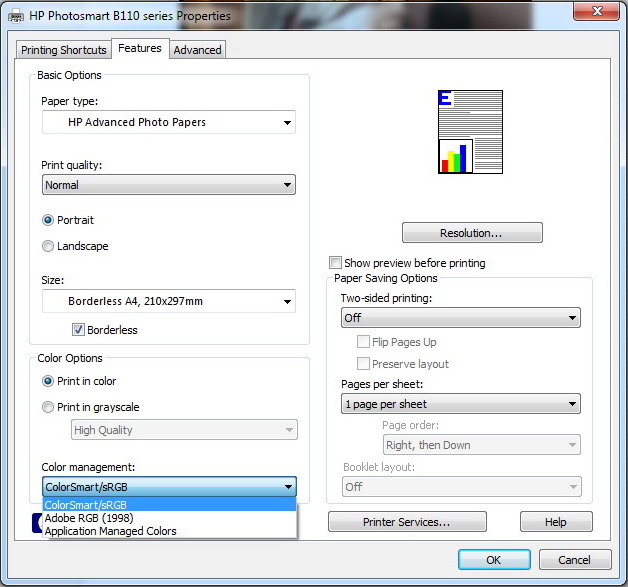Choose the Print in grayscale radio button
This screenshot has height=587, width=628.
[x=48, y=407]
